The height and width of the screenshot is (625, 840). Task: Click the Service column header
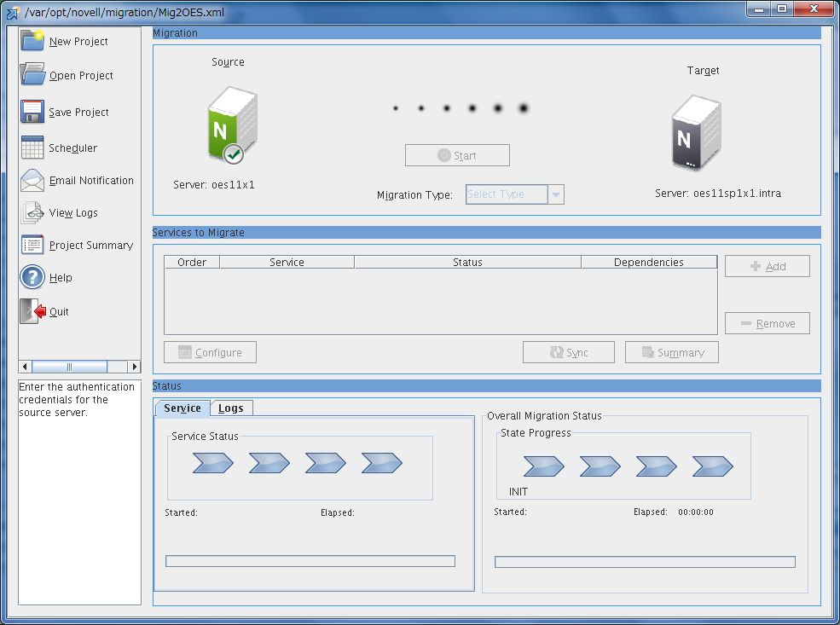pyautogui.click(x=287, y=262)
